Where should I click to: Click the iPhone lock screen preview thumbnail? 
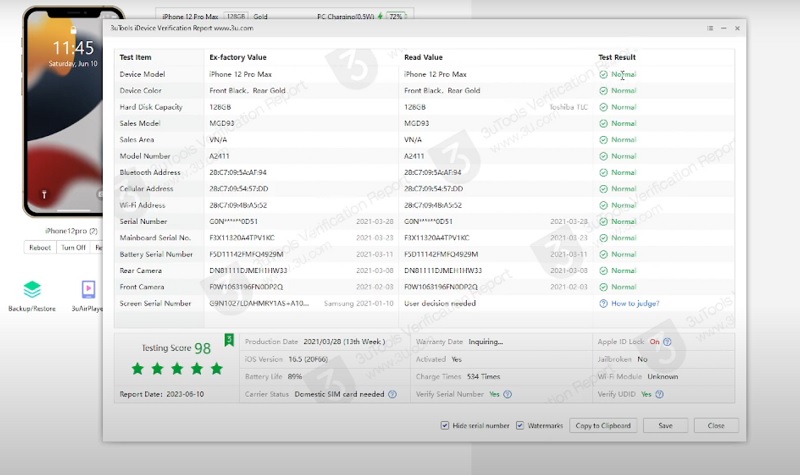coord(64,112)
